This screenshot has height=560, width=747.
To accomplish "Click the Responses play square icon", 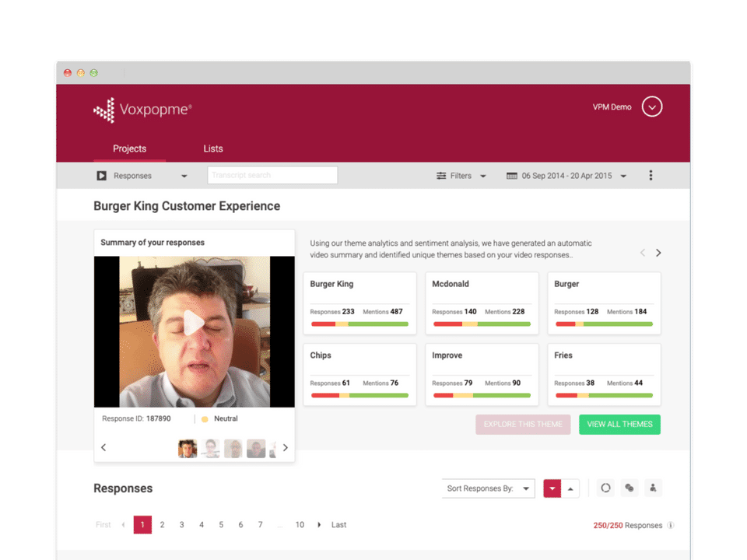I will [101, 176].
